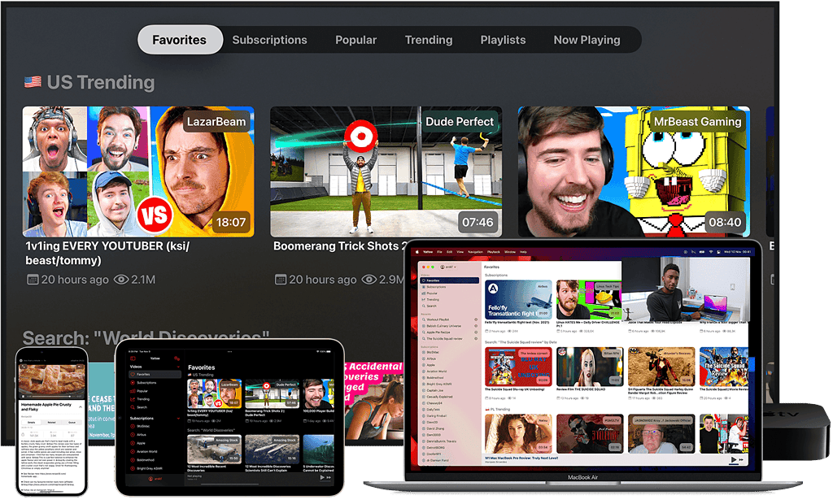Select the Now Playing tab on the TV
Screen dimensions: 833x504
point(587,40)
